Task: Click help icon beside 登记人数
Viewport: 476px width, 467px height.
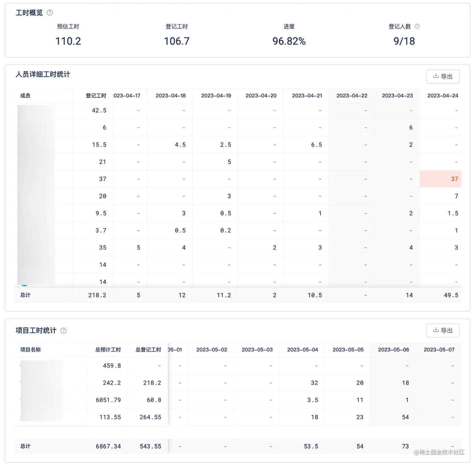Action: point(417,26)
